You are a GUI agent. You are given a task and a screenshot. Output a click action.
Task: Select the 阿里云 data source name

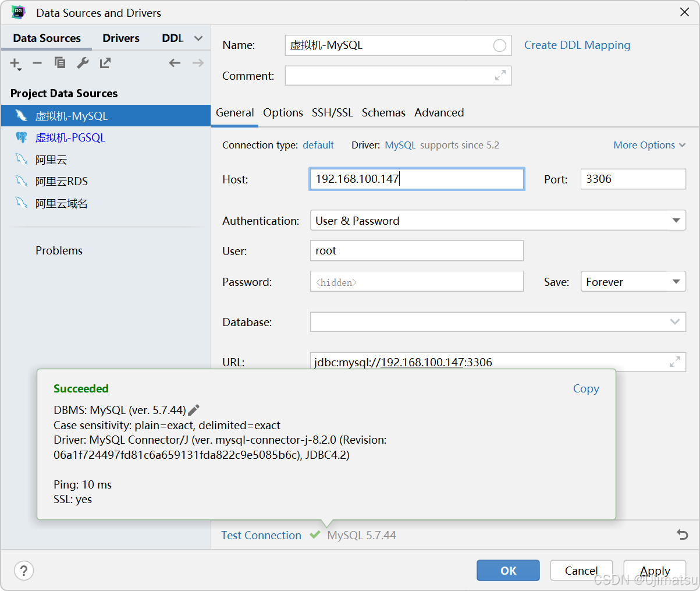tap(51, 160)
